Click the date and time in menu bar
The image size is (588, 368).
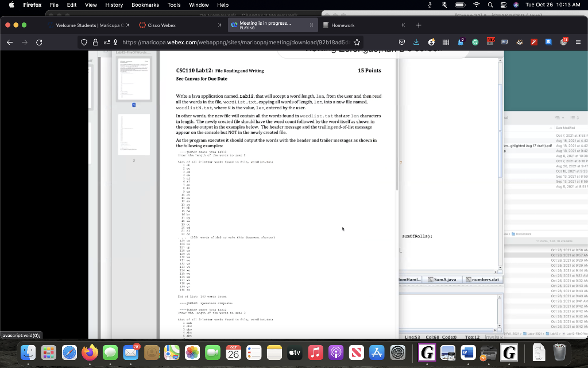click(x=553, y=5)
